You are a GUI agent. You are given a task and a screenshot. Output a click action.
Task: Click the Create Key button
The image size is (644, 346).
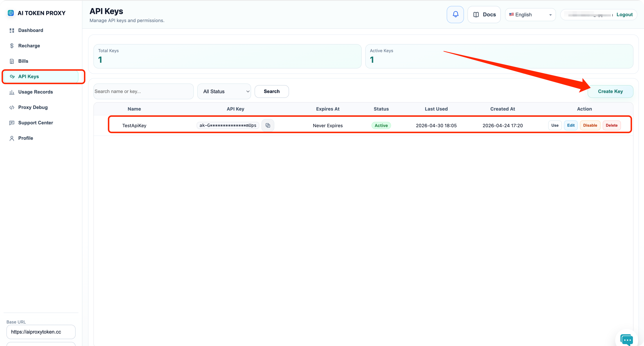tap(610, 92)
